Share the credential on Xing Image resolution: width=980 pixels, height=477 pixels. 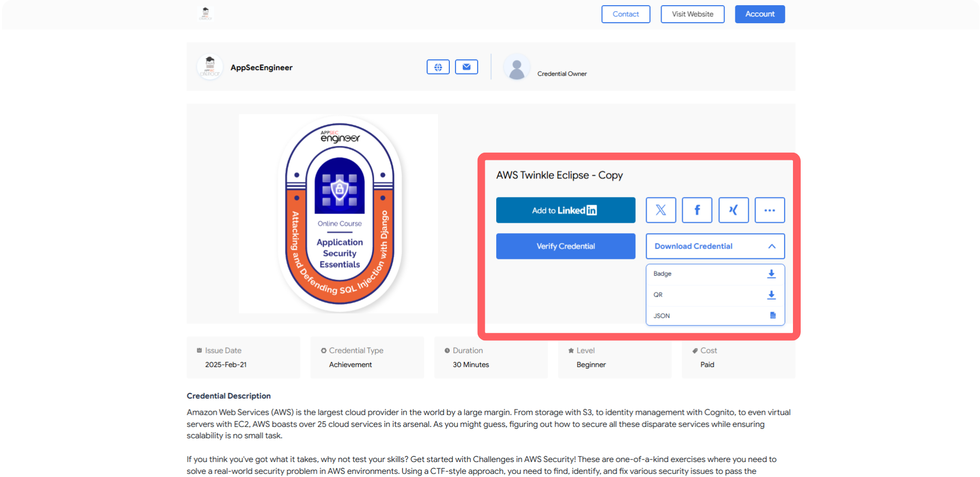733,210
